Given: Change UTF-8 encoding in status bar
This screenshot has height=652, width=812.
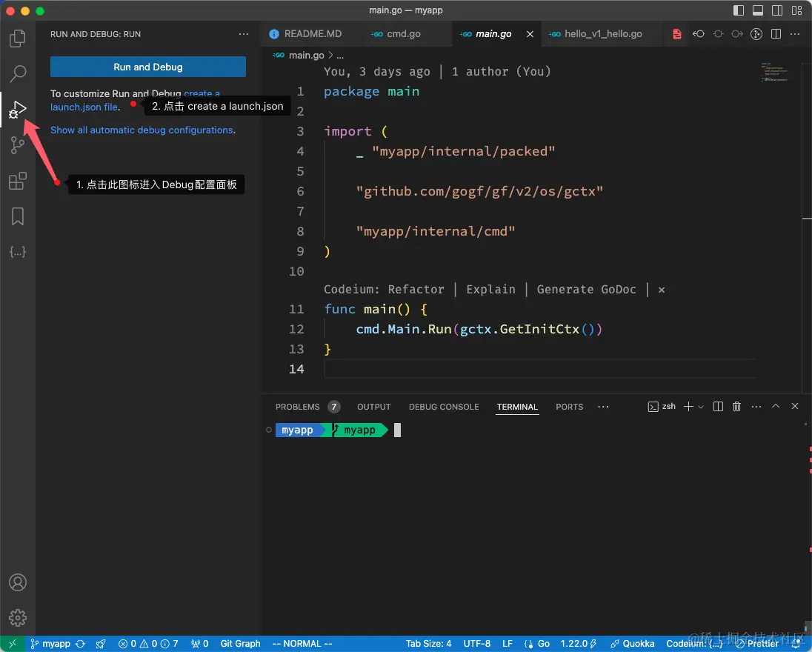Looking at the screenshot, I should tap(476, 644).
